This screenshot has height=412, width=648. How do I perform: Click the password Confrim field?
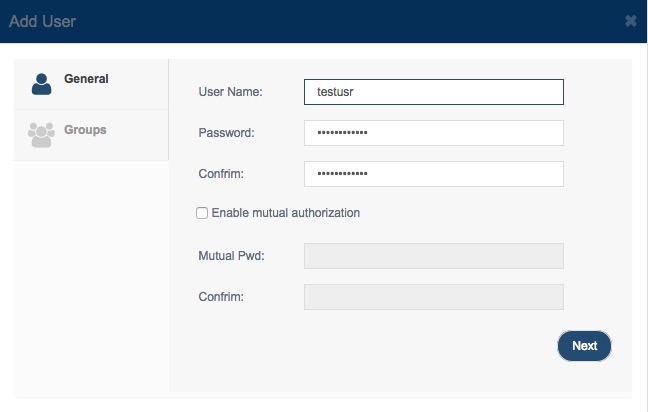[434, 174]
